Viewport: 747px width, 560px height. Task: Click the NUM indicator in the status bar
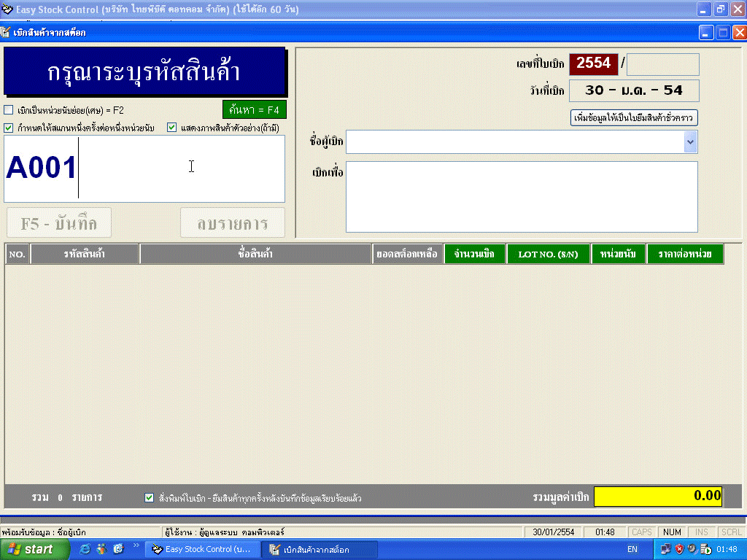point(671,532)
